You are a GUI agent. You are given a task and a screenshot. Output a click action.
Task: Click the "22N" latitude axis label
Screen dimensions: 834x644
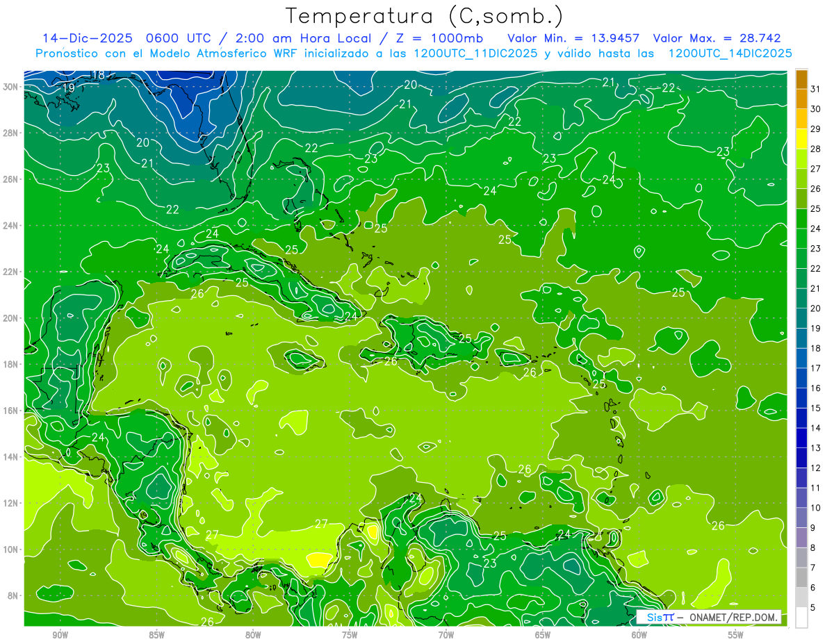coord(10,272)
